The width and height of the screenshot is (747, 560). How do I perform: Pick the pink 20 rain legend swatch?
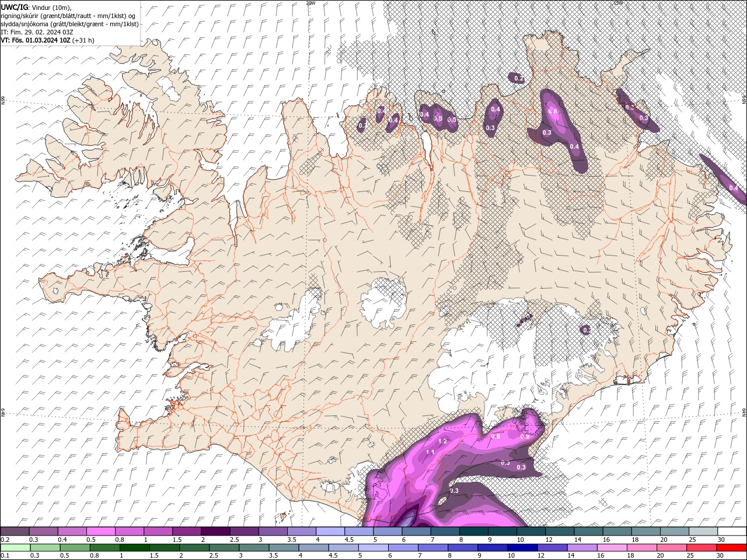[671, 548]
